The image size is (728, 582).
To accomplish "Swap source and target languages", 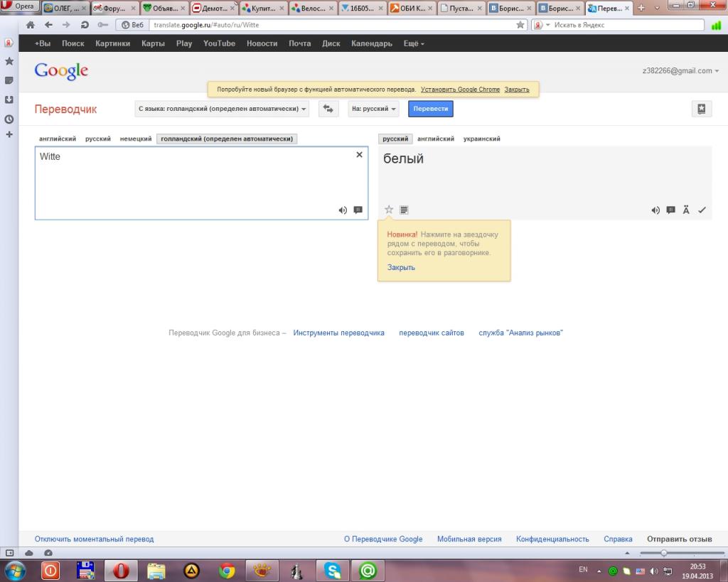I will (328, 109).
